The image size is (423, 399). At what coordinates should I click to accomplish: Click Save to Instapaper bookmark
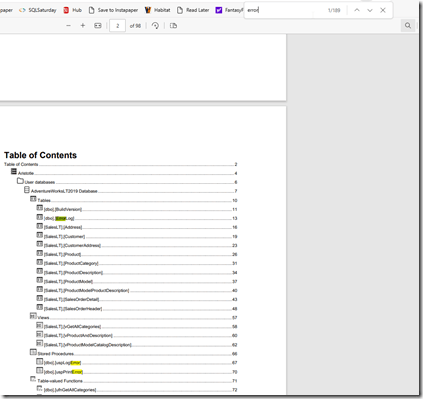(113, 10)
